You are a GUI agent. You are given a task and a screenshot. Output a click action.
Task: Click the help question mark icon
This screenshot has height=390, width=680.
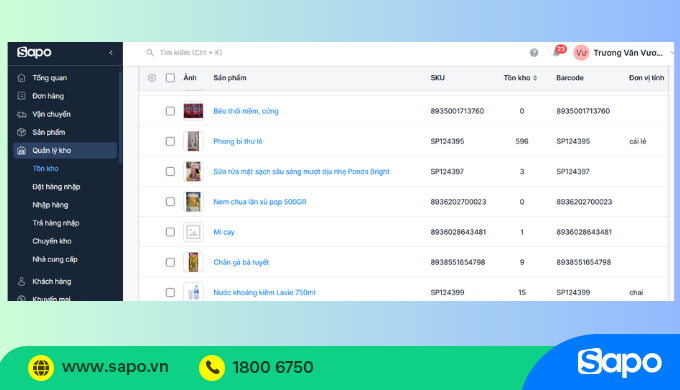pyautogui.click(x=534, y=52)
